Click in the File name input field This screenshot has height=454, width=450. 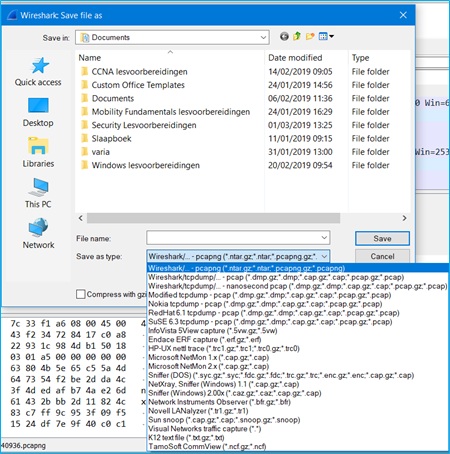233,238
